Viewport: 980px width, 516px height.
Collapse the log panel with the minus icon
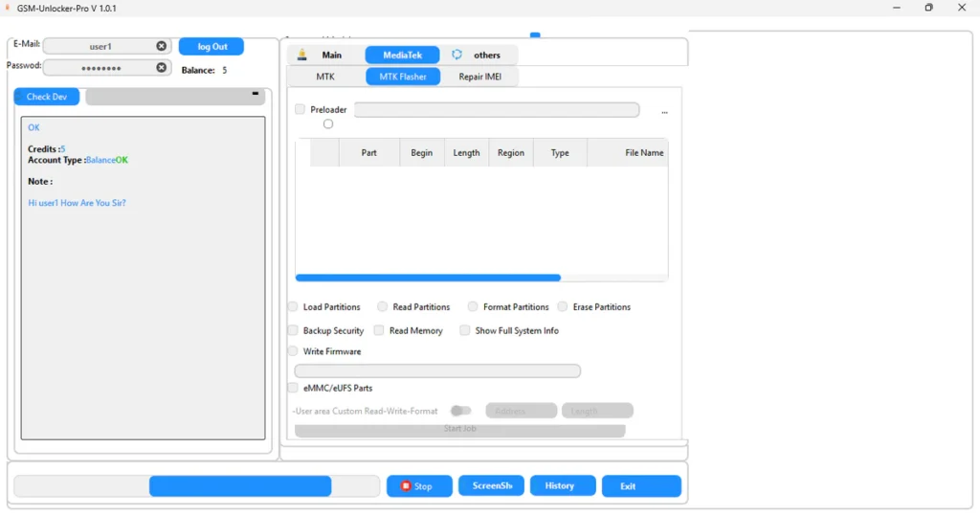click(256, 94)
